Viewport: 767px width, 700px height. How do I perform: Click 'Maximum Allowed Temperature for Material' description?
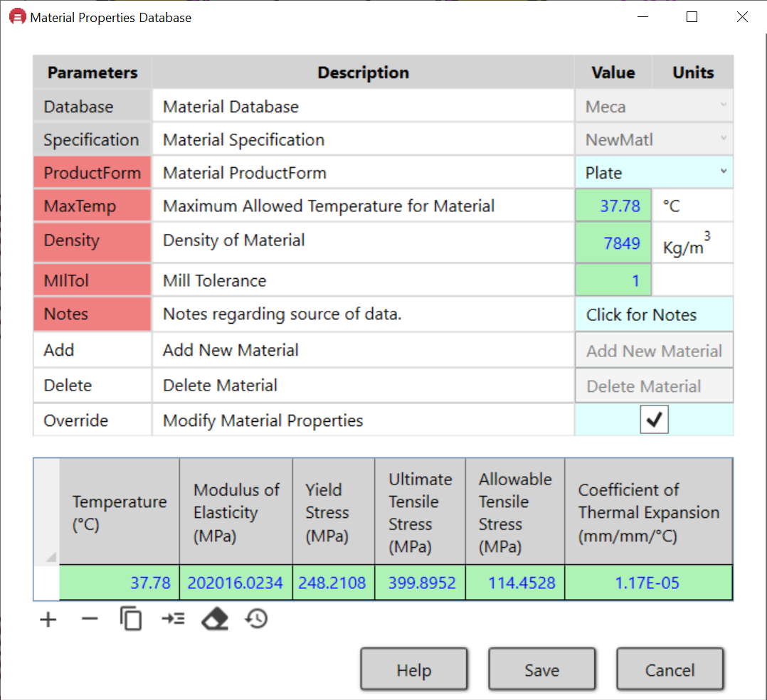[329, 206]
